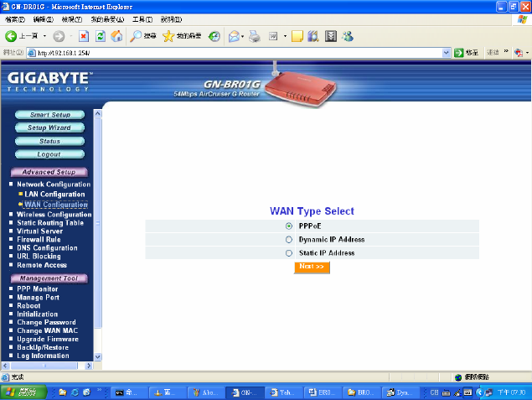Click the language indicator CH in tray
This screenshot has width=532, height=400.
[x=434, y=392]
